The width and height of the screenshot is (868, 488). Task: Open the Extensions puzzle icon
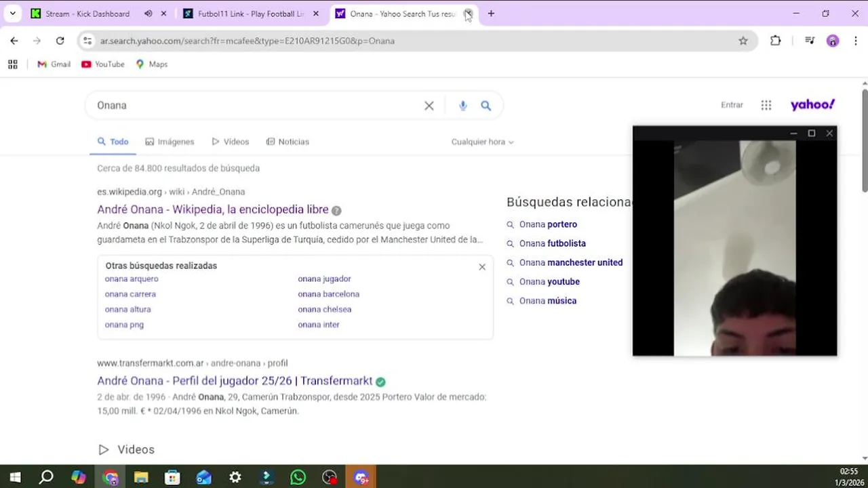776,41
